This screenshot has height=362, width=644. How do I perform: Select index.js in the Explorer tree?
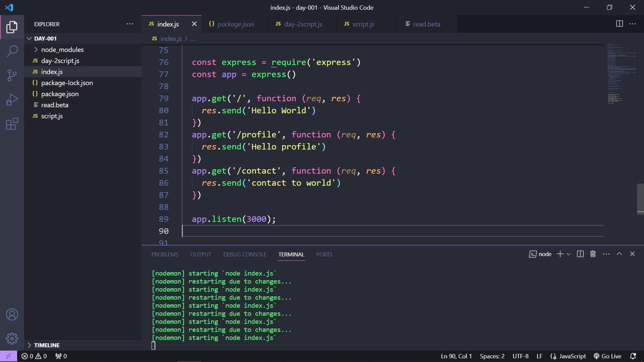click(83, 72)
